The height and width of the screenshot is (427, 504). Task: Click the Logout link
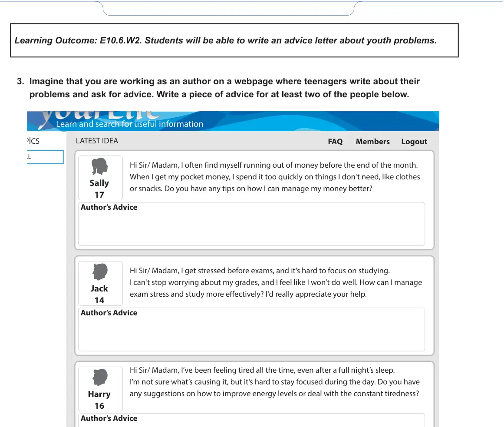click(414, 142)
